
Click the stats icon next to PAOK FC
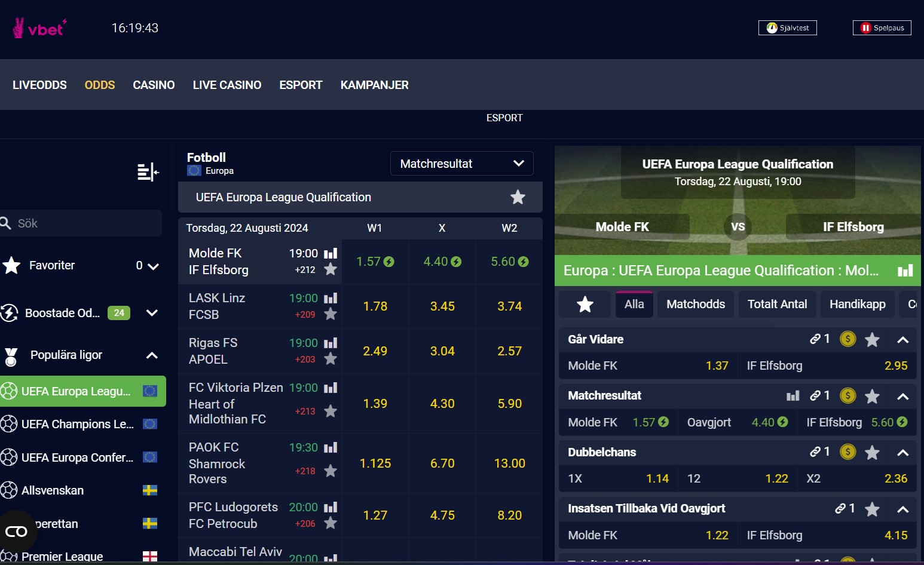pos(331,447)
